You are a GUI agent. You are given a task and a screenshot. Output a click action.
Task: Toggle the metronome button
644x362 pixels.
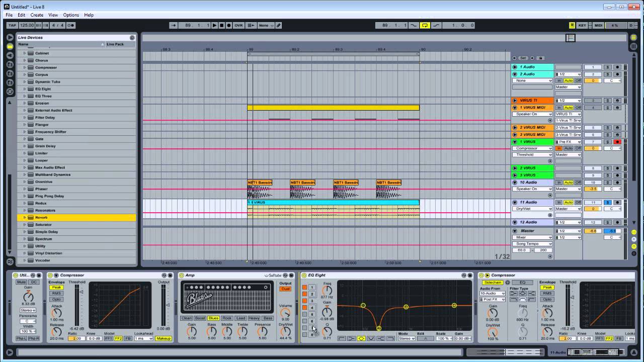pyautogui.click(x=70, y=25)
